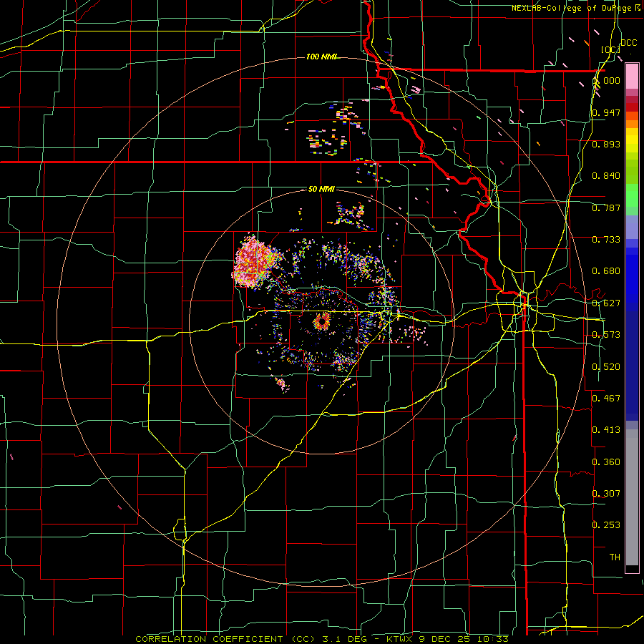Click the [CC] label above the color scale

pos(610,49)
